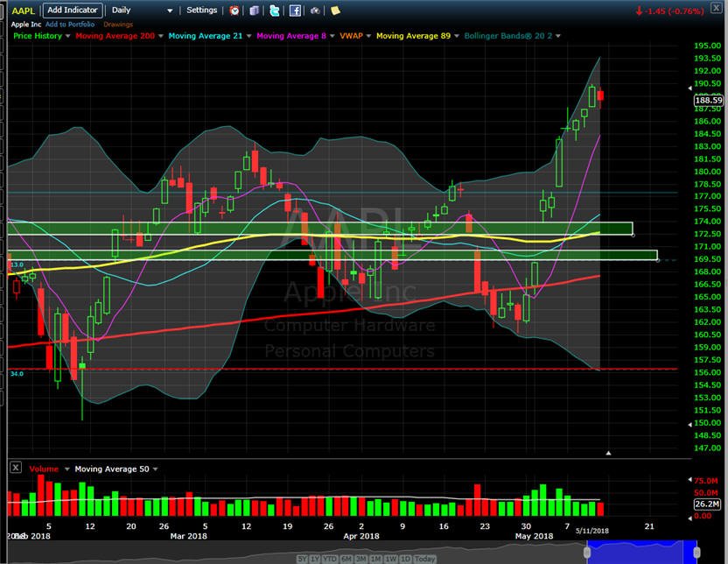Open the yellow sticky note icon
This screenshot has height=564, width=728.
[x=335, y=11]
